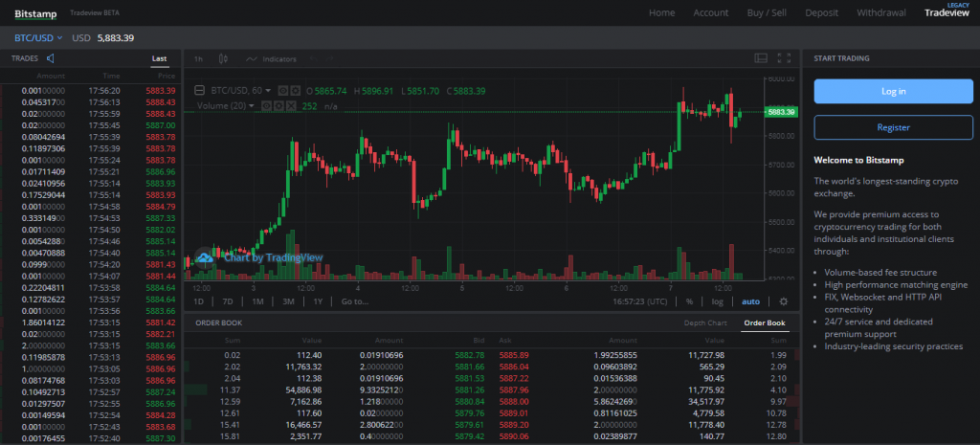
Task: Open the Go to... date picker
Action: (x=354, y=301)
